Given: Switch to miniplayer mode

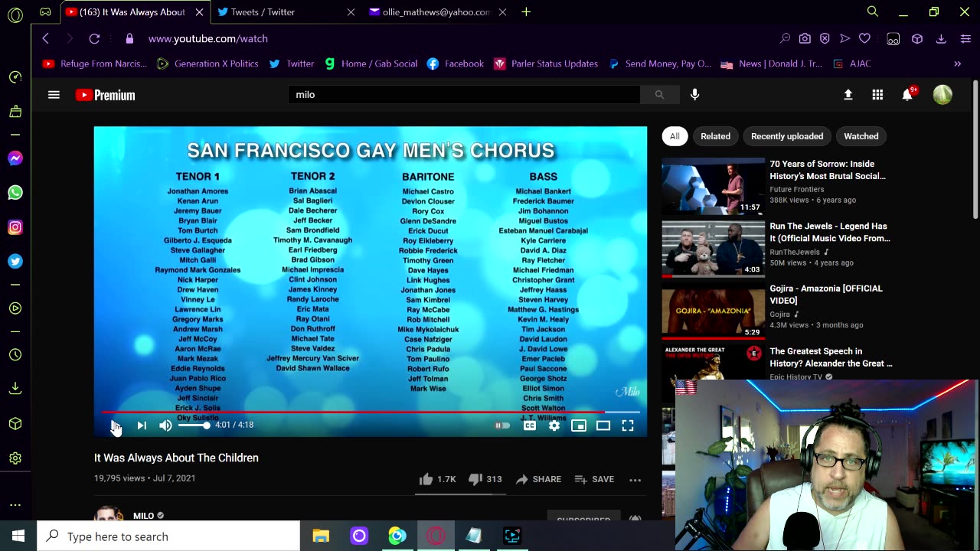Looking at the screenshot, I should [579, 425].
